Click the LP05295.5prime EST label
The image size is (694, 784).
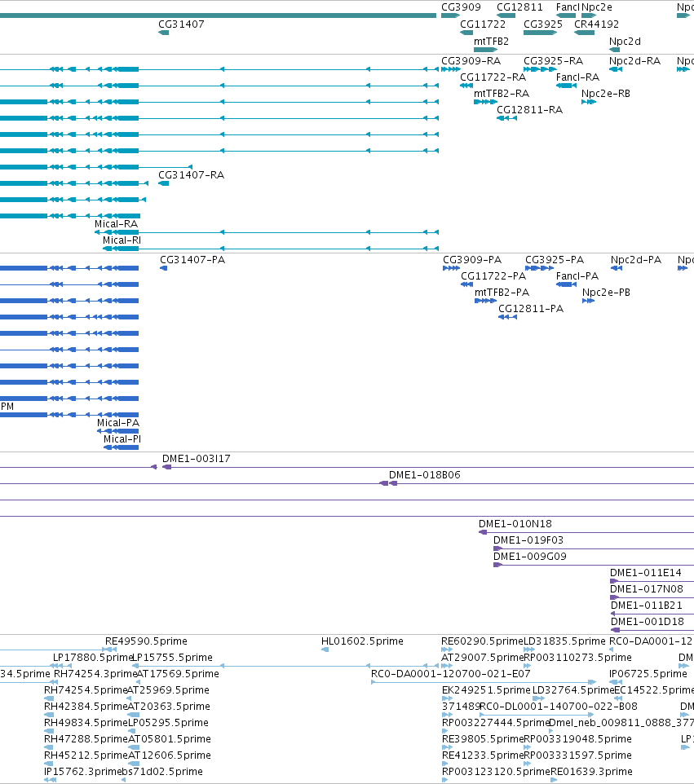coord(168,723)
